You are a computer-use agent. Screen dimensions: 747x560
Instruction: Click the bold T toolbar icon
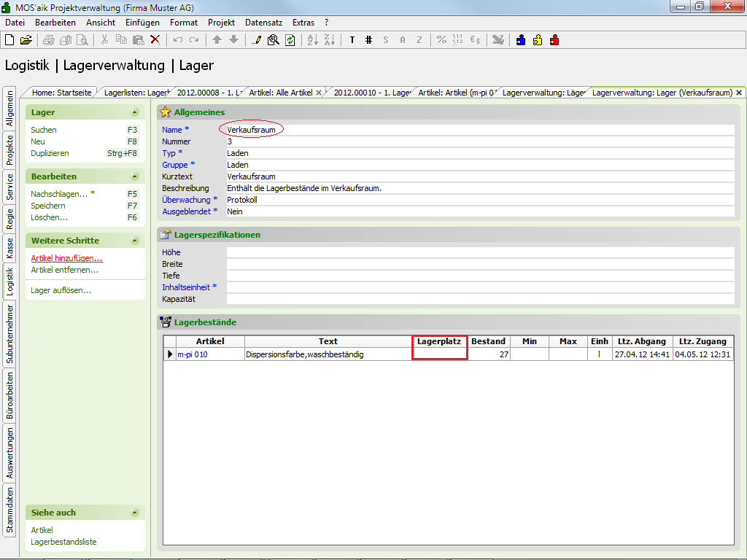(x=352, y=39)
